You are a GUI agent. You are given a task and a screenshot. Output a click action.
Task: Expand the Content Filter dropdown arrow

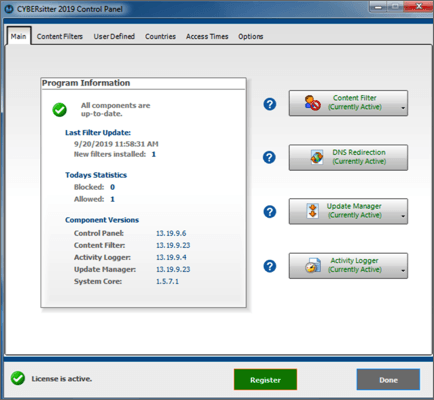[403, 108]
